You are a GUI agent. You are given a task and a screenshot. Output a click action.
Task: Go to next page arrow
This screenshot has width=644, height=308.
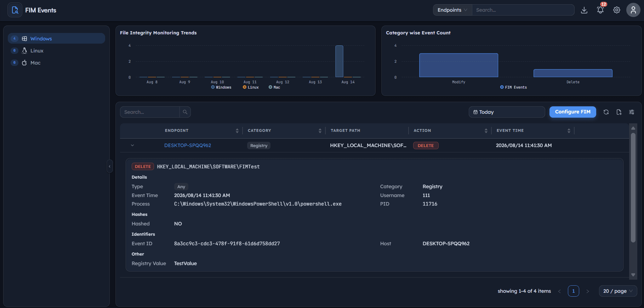click(588, 291)
